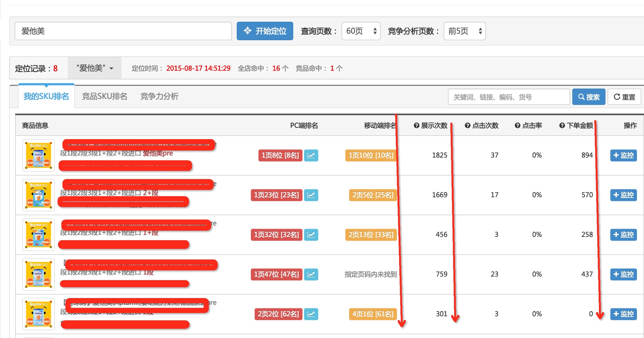Image resolution: width=644 pixels, height=338 pixels.
Task: Add monitoring for row with 437 amount
Action: tap(623, 274)
